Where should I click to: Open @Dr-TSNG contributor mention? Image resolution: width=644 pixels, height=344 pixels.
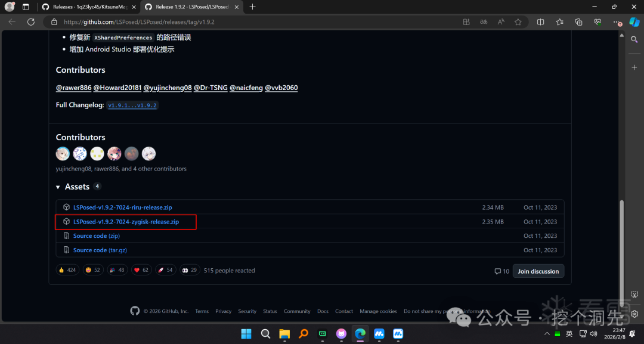coord(210,88)
